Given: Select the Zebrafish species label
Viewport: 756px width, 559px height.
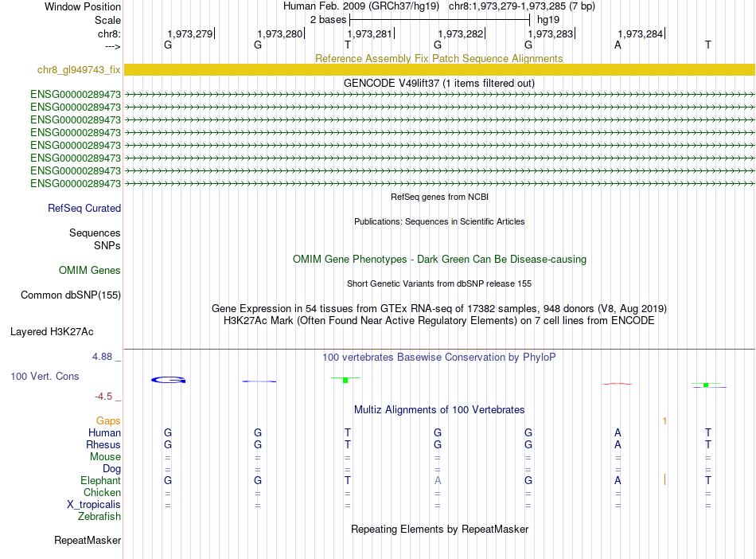Looking at the screenshot, I should coord(99,516).
